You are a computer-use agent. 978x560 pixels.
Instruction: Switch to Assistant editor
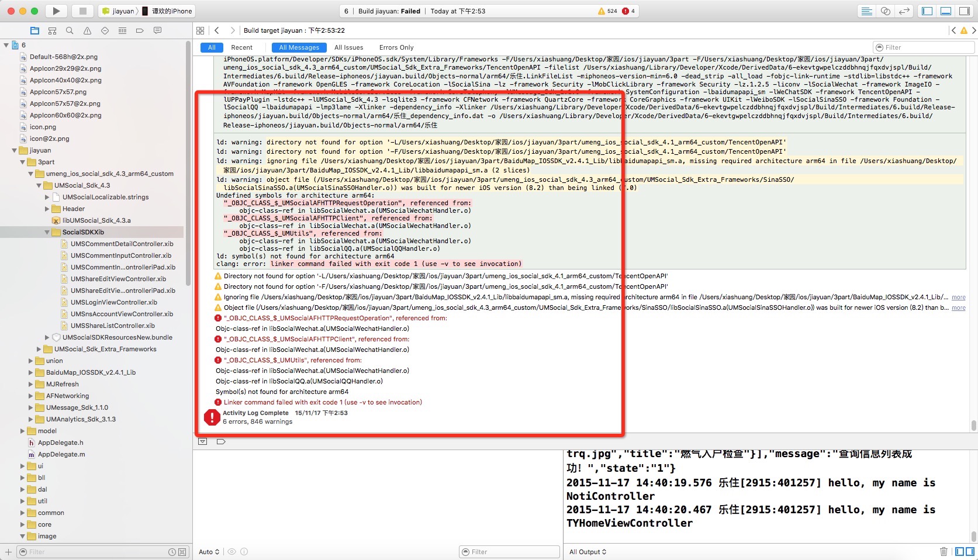[x=886, y=11]
